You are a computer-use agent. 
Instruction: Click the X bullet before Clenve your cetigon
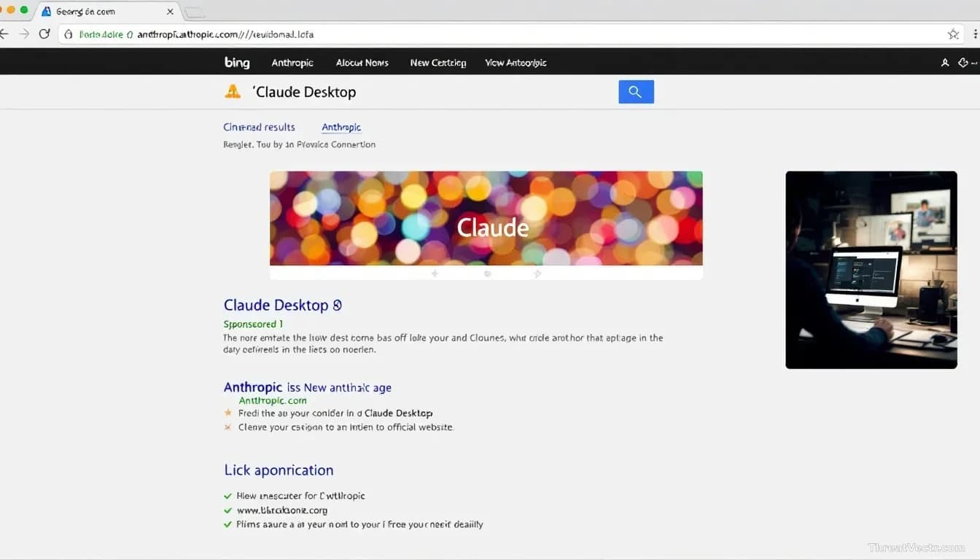point(228,427)
